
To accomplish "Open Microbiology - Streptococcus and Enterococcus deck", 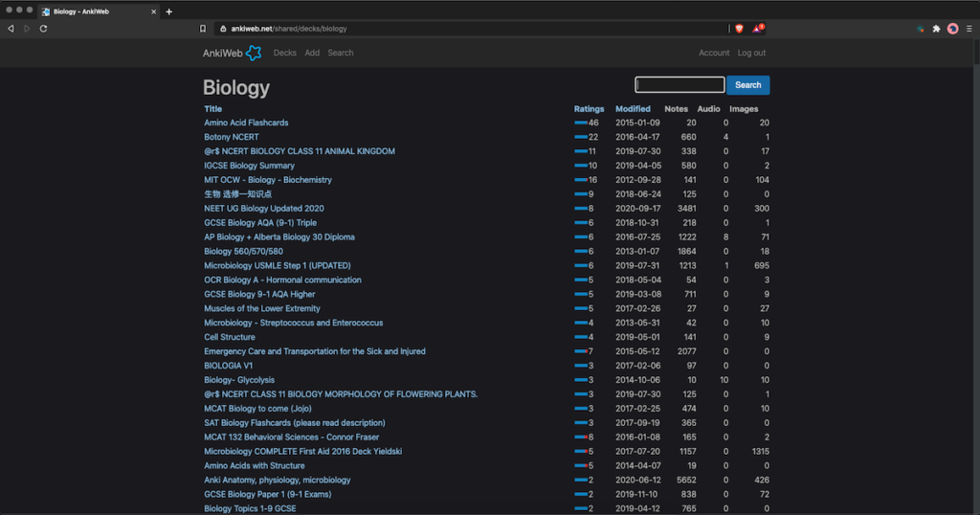I will click(293, 324).
